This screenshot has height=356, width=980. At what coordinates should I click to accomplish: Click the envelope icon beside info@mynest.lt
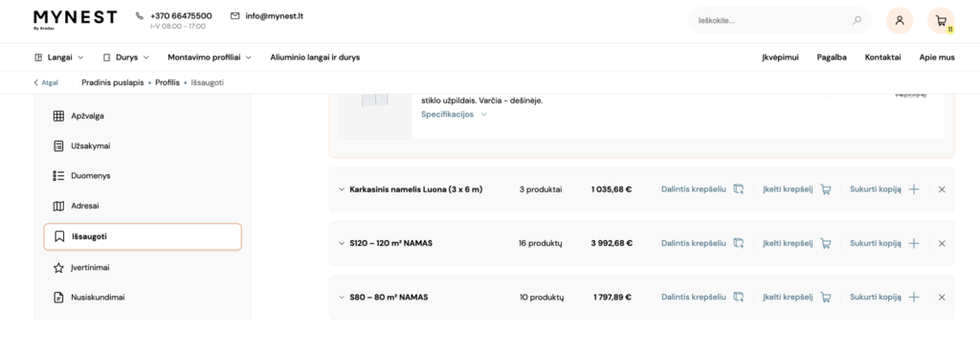(x=235, y=15)
